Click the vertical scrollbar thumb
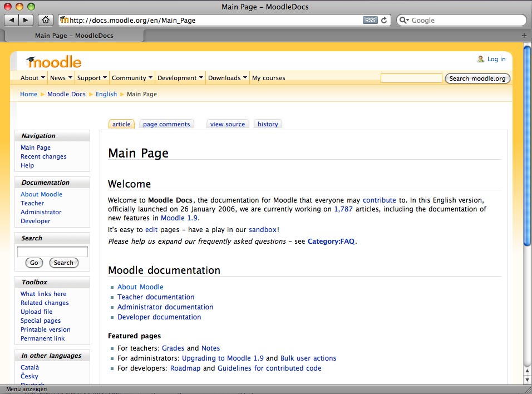This screenshot has height=394, width=532. click(x=527, y=146)
